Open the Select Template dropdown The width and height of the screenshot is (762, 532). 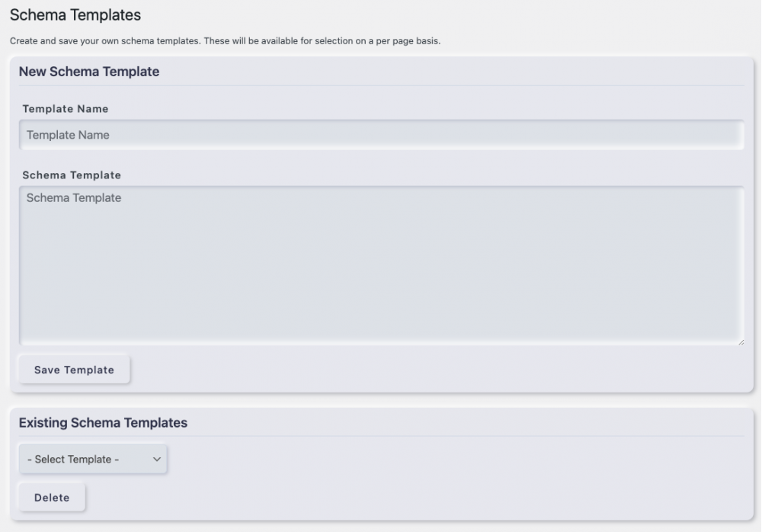[93, 460]
